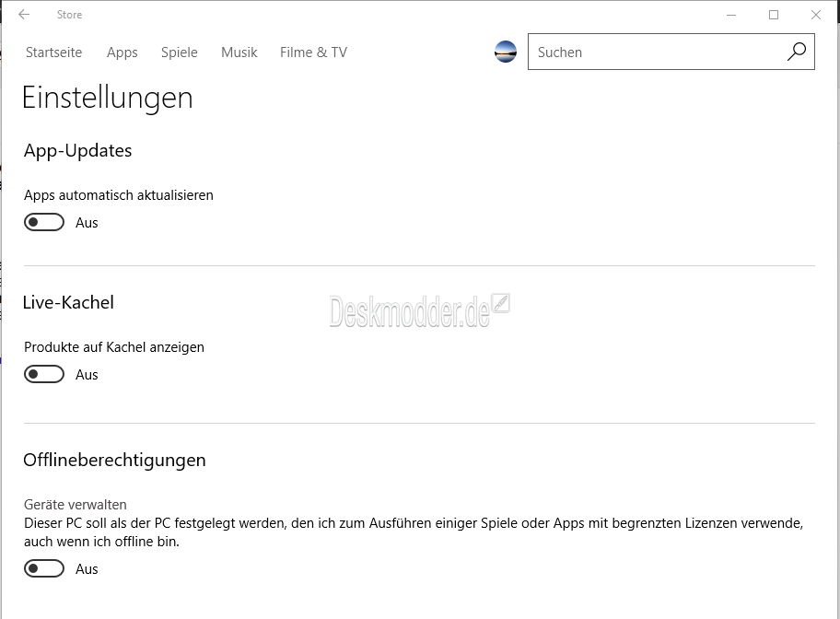Open Filme & TV section
840x619 pixels.
coord(313,52)
